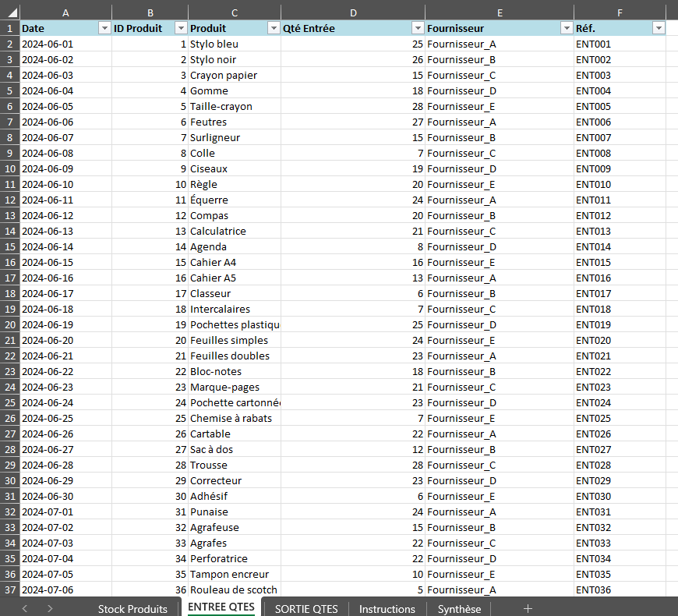The width and height of the screenshot is (678, 616).
Task: Click cell containing Feuilles doubles
Action: 235,356
